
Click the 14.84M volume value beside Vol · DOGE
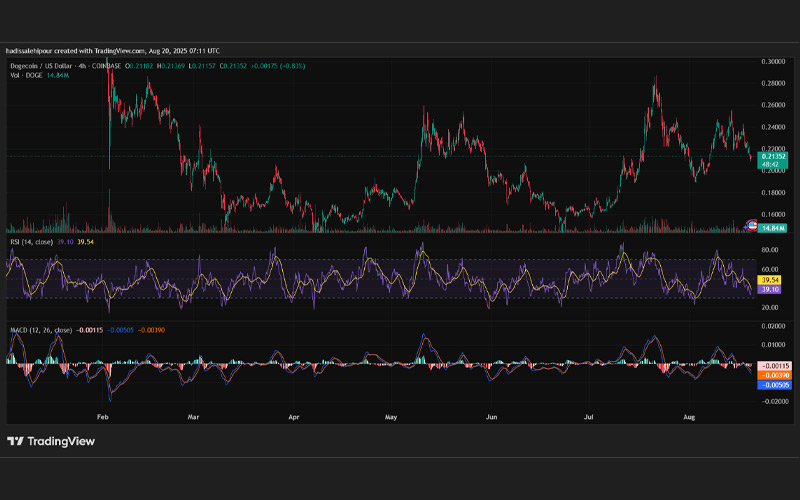58,76
